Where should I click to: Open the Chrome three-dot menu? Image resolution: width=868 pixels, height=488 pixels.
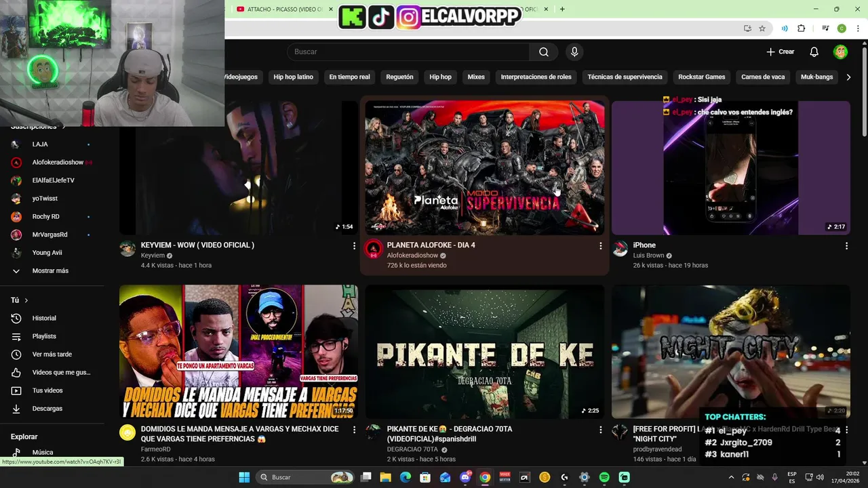[858, 28]
